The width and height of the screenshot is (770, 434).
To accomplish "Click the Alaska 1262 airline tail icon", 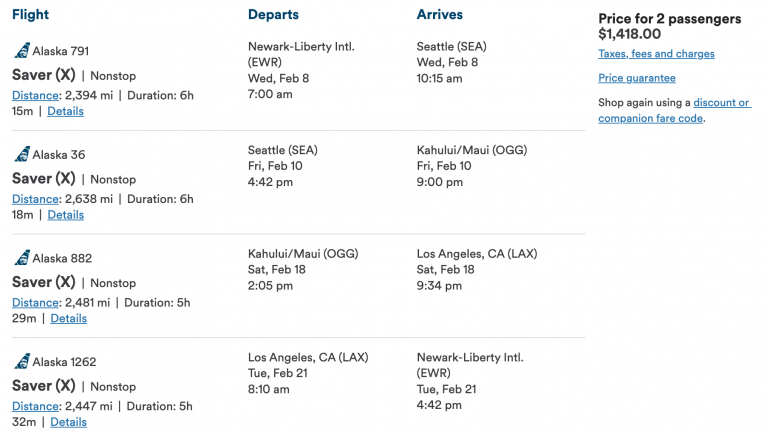I will (x=21, y=361).
